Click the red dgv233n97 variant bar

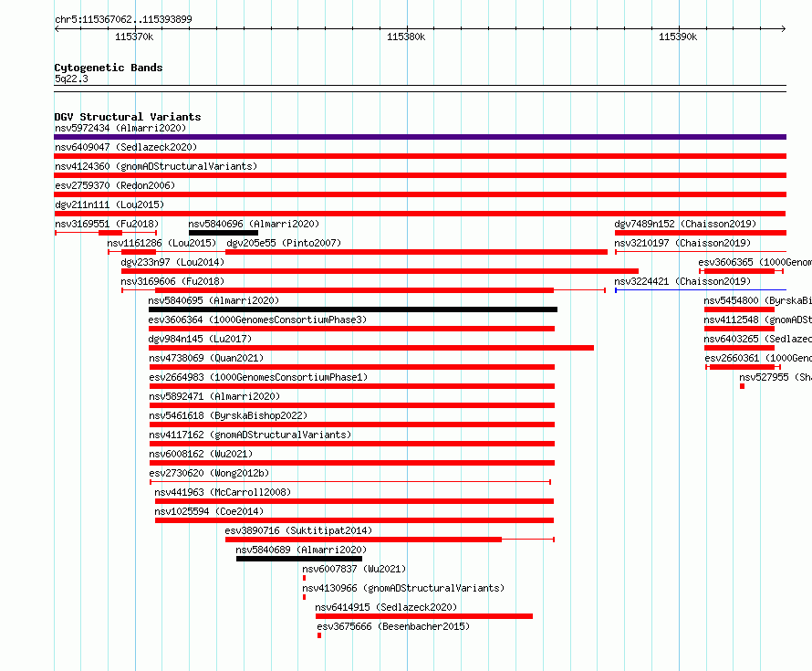(380, 271)
